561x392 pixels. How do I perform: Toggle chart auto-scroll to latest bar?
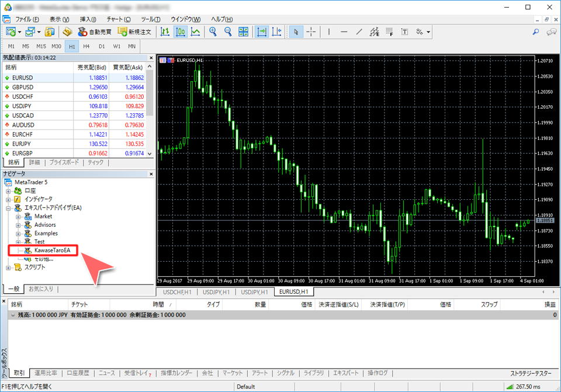[262, 32]
